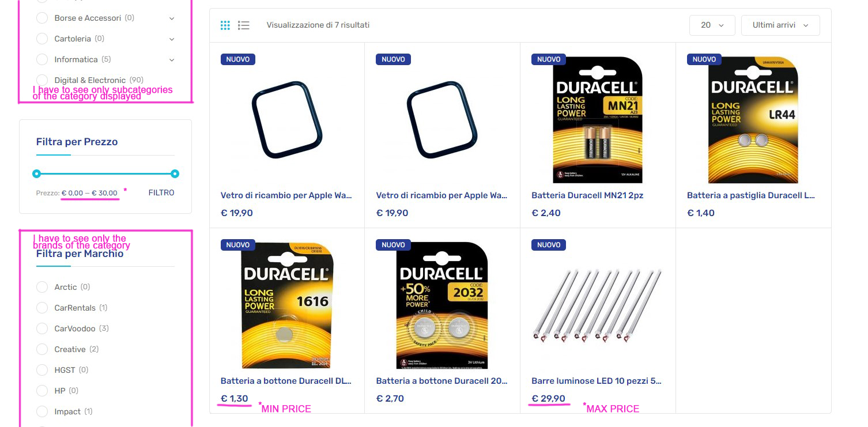The height and width of the screenshot is (427, 868).
Task: Click the right handle of price slider
Action: coord(175,173)
